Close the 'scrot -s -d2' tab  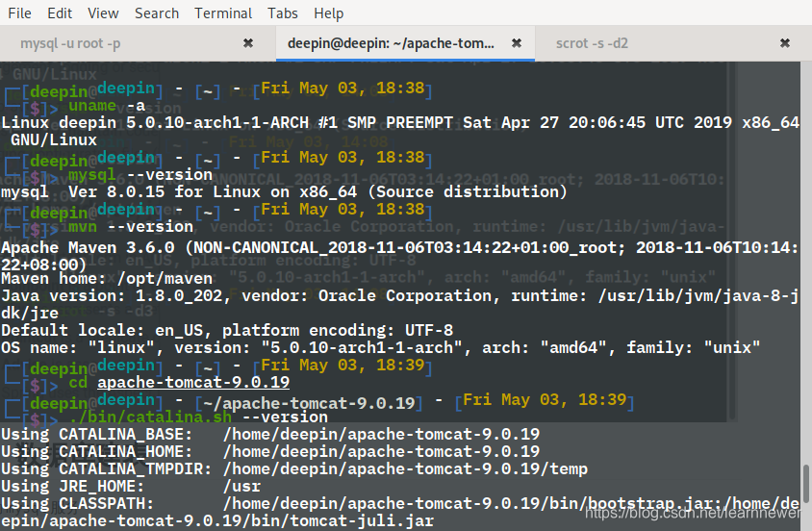click(x=785, y=43)
